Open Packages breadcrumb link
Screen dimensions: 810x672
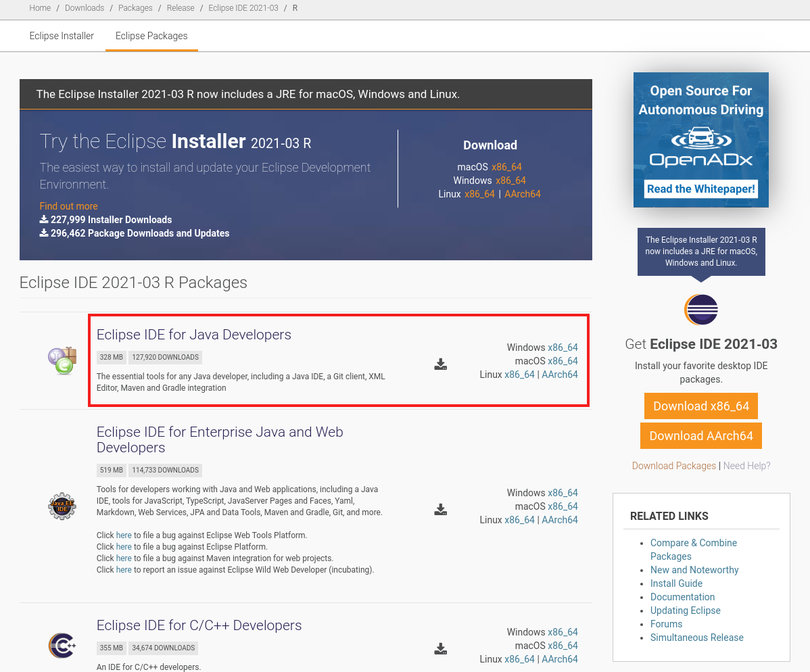(135, 7)
